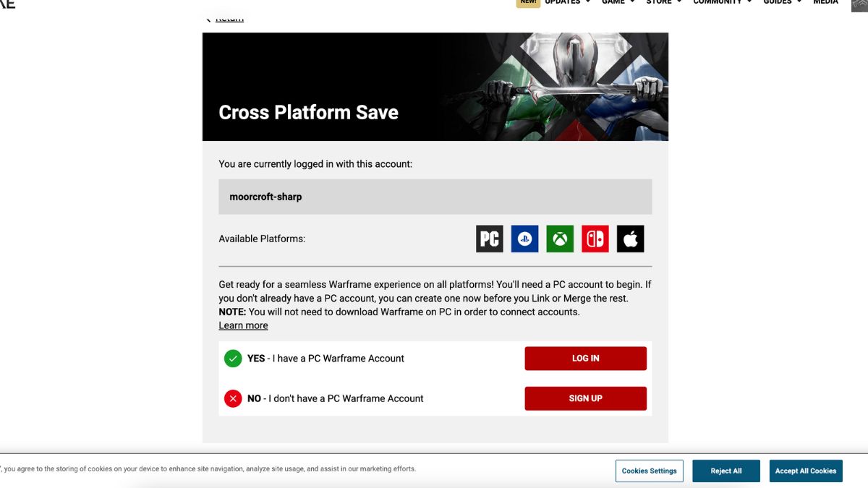Expand the Game dropdown menu

point(618,2)
